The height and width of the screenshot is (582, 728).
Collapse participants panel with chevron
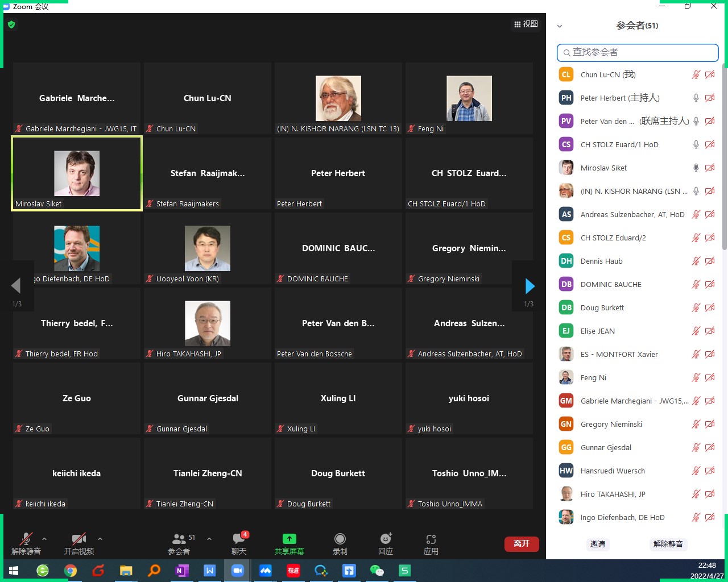(560, 26)
